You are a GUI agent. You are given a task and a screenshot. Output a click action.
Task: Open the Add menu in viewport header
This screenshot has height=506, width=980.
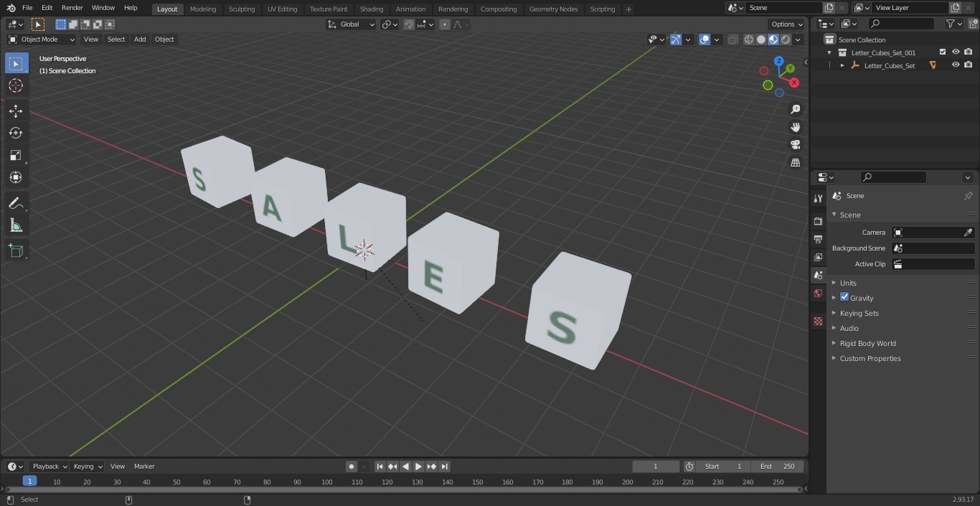point(140,39)
